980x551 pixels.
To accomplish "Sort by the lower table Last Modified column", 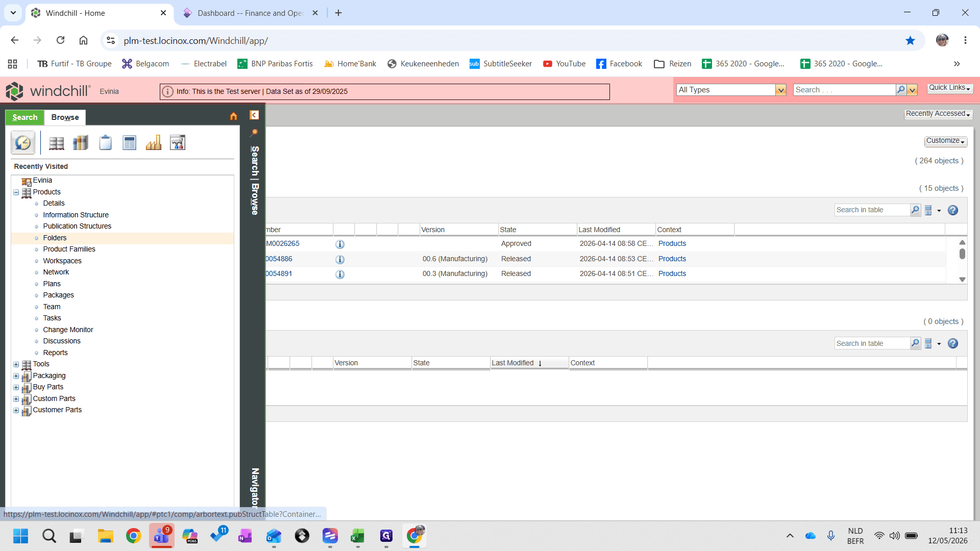I will (529, 363).
